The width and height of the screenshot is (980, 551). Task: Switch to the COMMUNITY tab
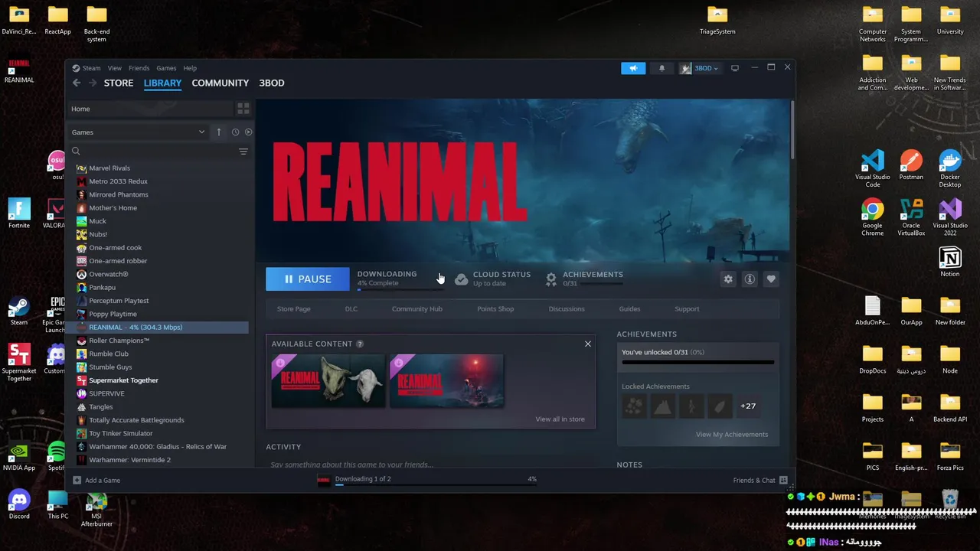[220, 83]
